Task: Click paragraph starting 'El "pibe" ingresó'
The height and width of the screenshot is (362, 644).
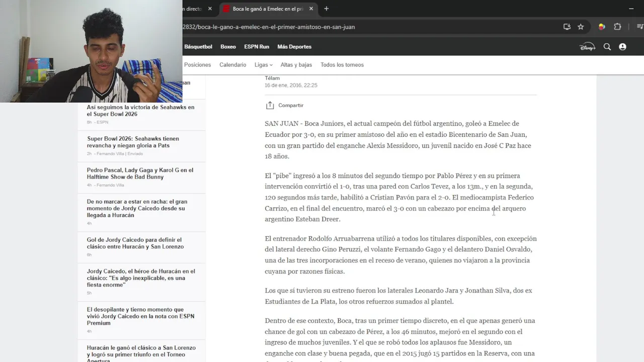Action: click(399, 197)
